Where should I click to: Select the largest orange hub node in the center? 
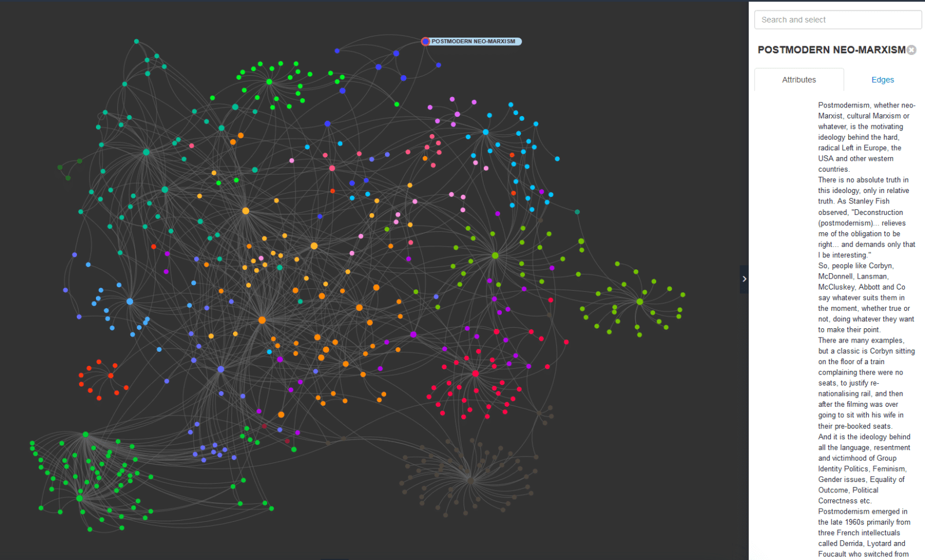coord(262,320)
